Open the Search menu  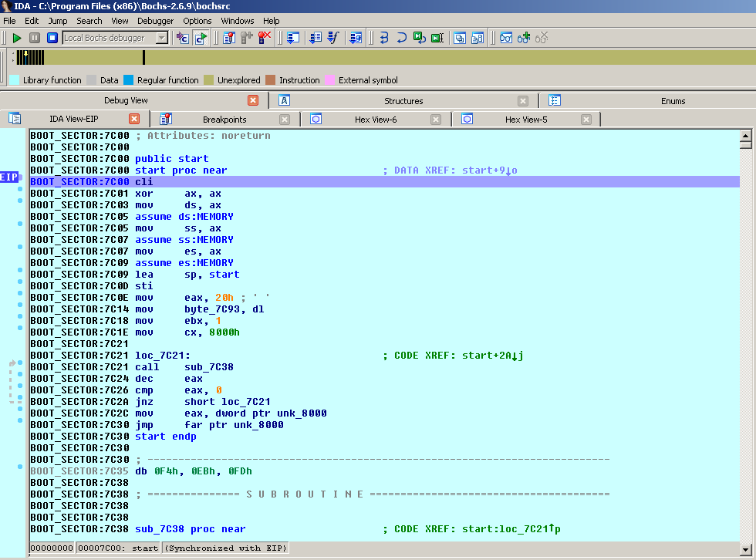(89, 21)
